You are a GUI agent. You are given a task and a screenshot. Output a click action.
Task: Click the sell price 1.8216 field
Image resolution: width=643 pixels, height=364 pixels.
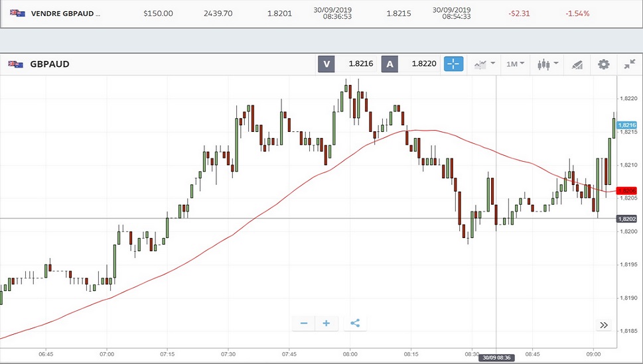pos(356,64)
